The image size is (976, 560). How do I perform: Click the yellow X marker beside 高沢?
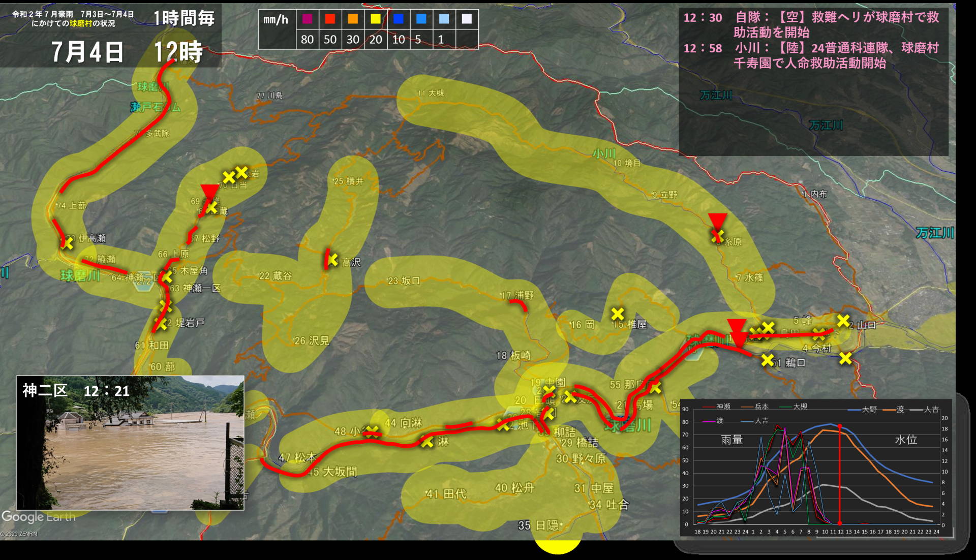[332, 260]
